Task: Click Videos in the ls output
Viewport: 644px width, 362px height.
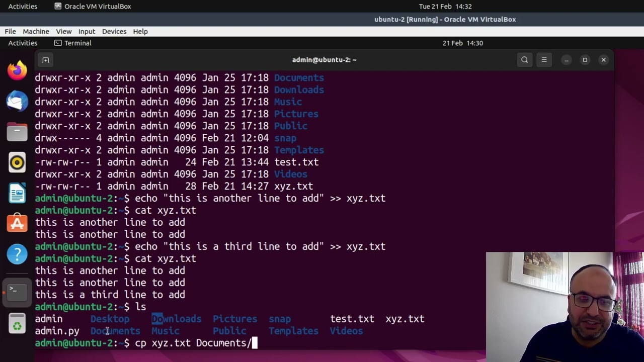Action: pyautogui.click(x=346, y=331)
